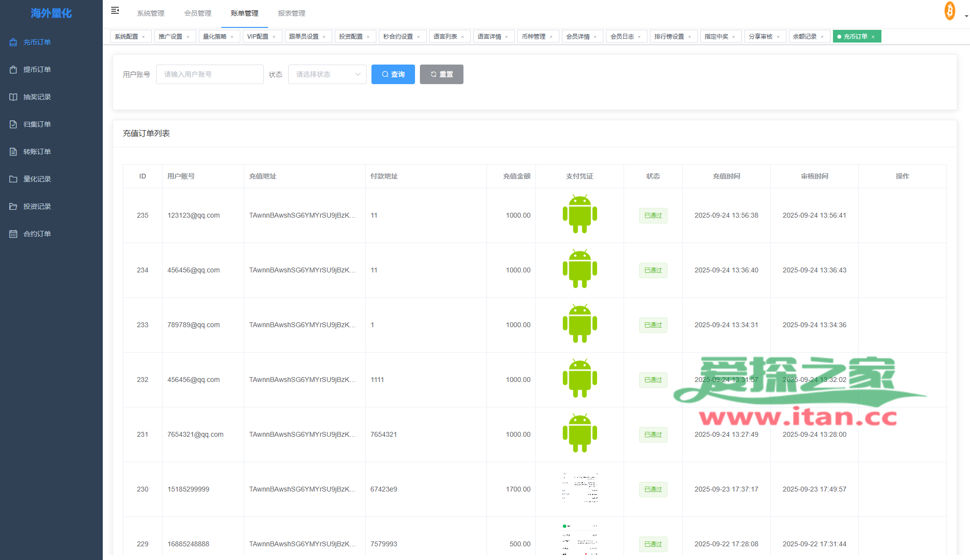The image size is (970, 560).
Task: Click the 用户账号 input field
Action: coord(209,74)
